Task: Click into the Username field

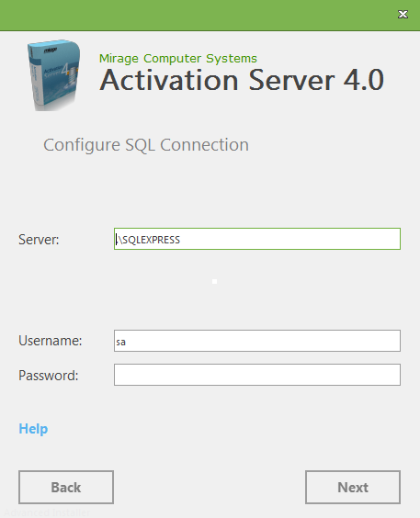Action: point(257,341)
